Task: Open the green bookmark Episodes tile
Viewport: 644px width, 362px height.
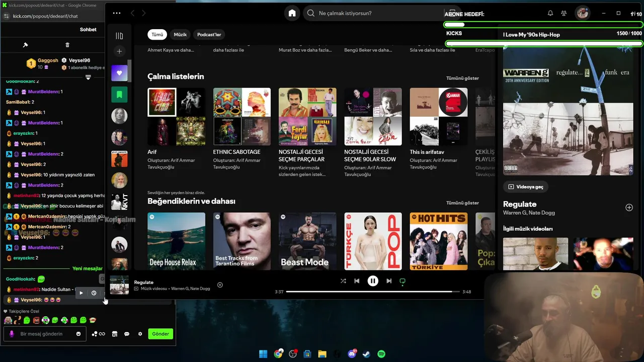Action: tap(119, 95)
